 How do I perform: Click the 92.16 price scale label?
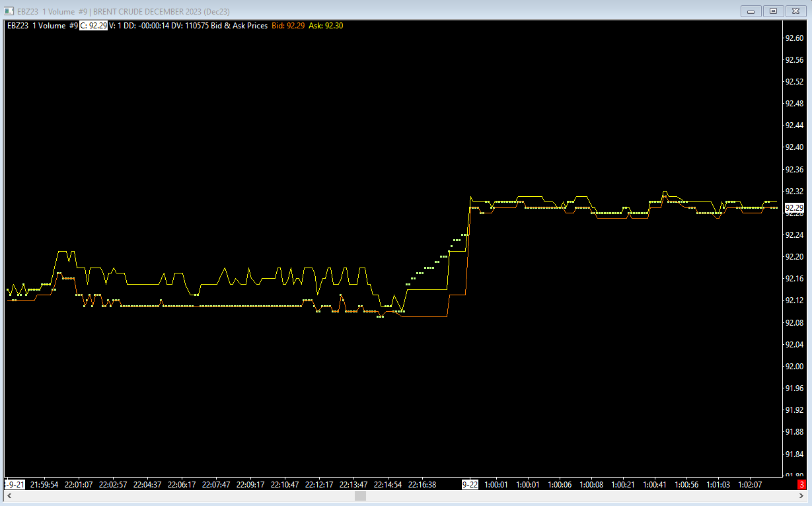[x=794, y=279]
